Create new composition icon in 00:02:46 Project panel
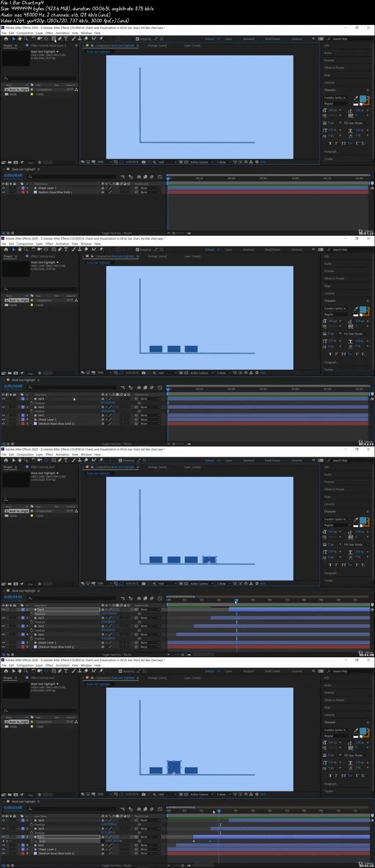Viewport: 375px width, 868px height. click(x=16, y=373)
